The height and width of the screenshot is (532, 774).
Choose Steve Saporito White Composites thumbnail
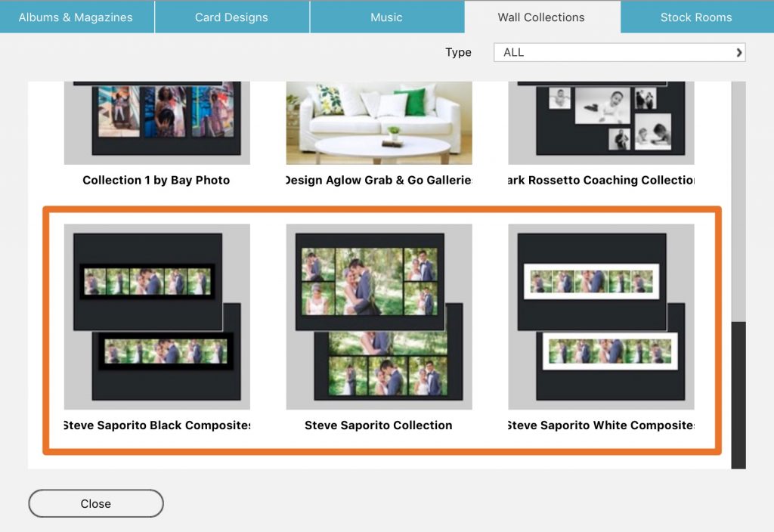(x=601, y=317)
